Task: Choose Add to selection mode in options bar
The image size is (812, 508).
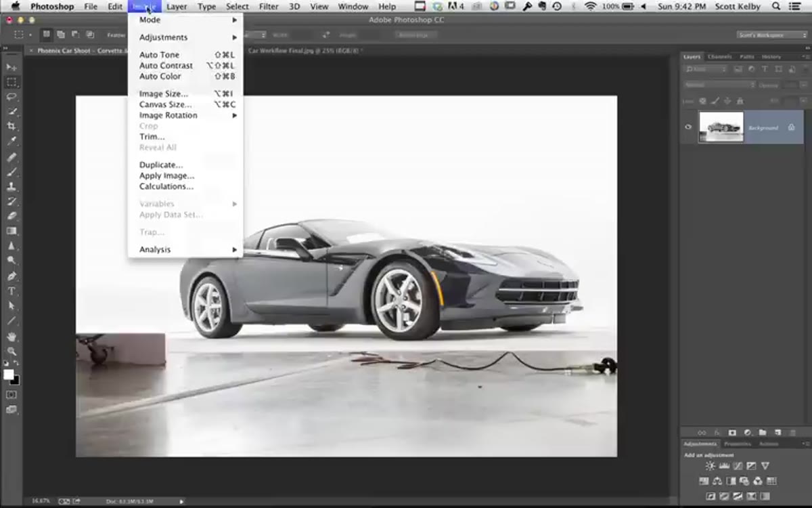Action: 61,35
